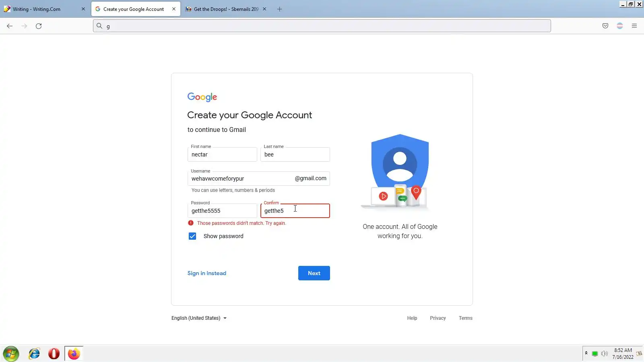Click the Sign in instead link

click(x=207, y=273)
